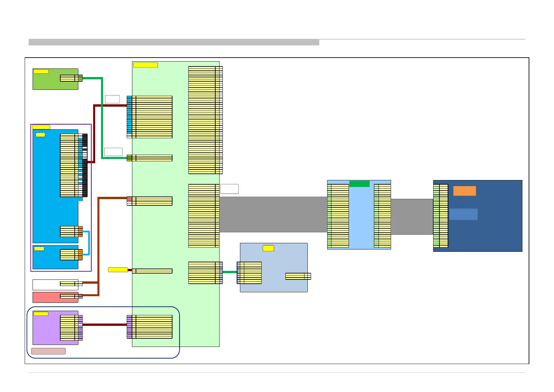Click white label box beside green wire
Image resolution: width=554 pixels, height=392 pixels.
(x=113, y=152)
